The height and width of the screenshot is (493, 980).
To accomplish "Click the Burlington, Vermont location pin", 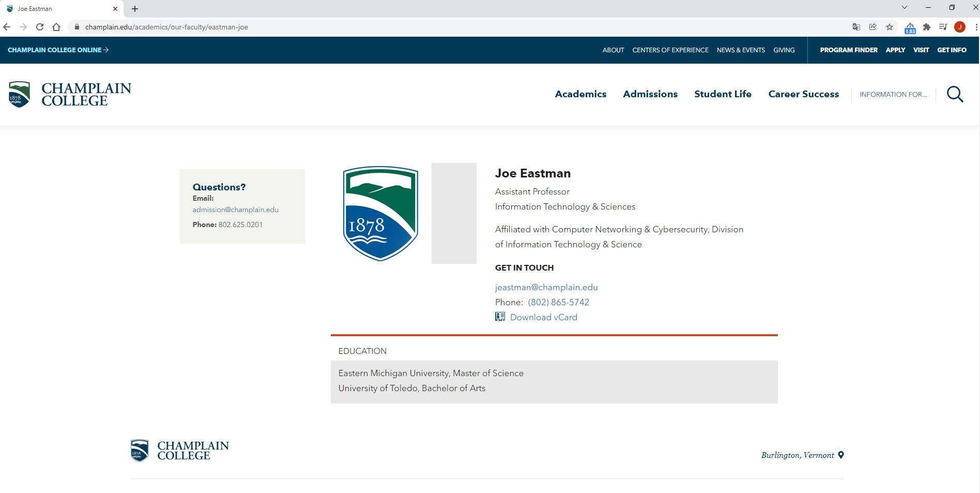I will click(x=841, y=455).
